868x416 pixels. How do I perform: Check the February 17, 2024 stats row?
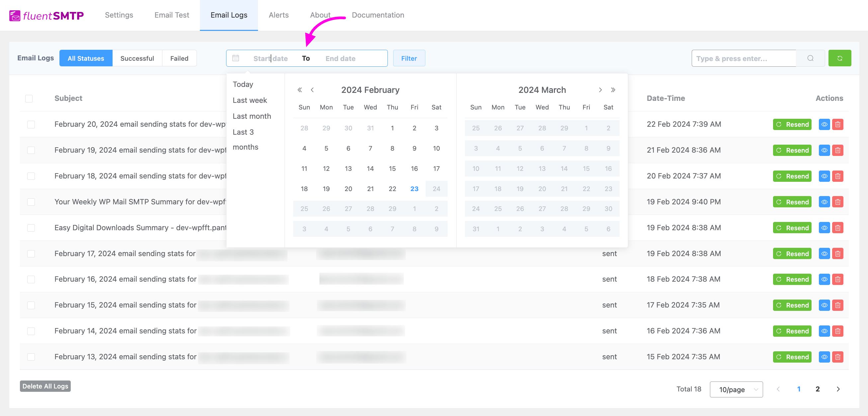(x=31, y=253)
